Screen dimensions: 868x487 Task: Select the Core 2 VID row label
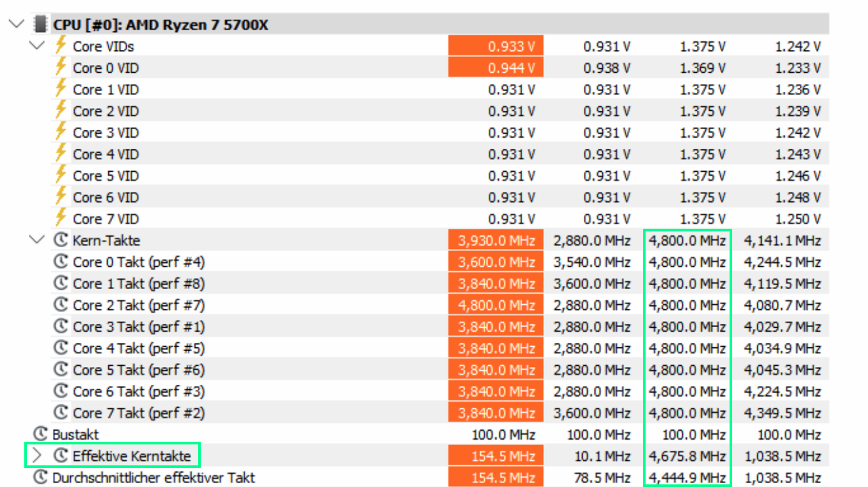106,111
